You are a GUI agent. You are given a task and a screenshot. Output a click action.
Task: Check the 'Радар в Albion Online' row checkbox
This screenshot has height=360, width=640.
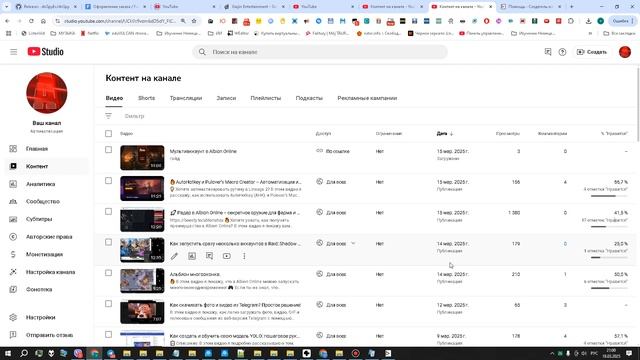click(108, 211)
